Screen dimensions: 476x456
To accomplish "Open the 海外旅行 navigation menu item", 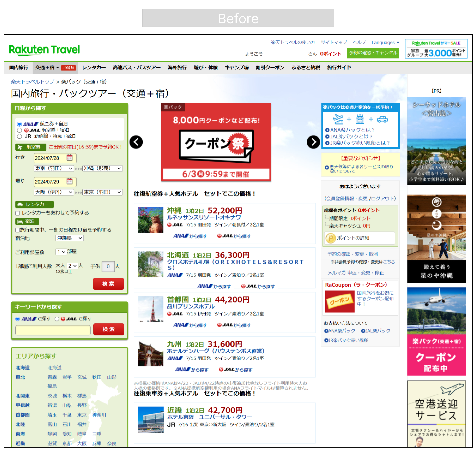I will click(x=177, y=68).
